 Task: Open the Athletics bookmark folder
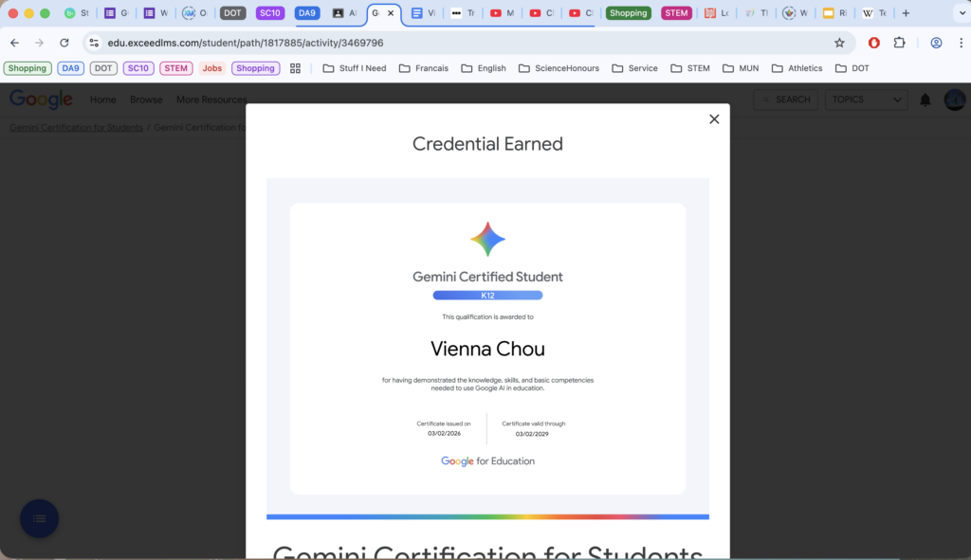[x=797, y=68]
